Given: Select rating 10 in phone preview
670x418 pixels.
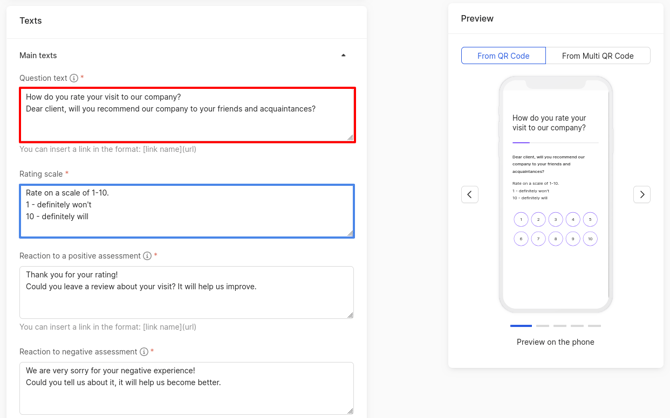Looking at the screenshot, I should click(x=590, y=239).
